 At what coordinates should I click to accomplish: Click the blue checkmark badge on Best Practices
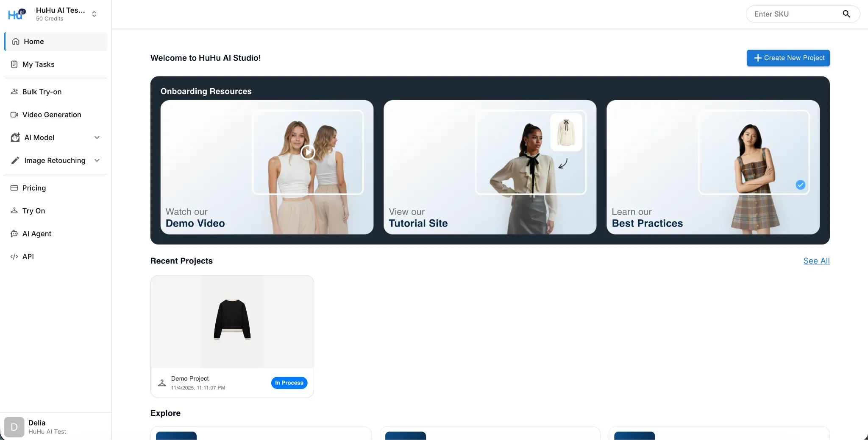pyautogui.click(x=800, y=185)
